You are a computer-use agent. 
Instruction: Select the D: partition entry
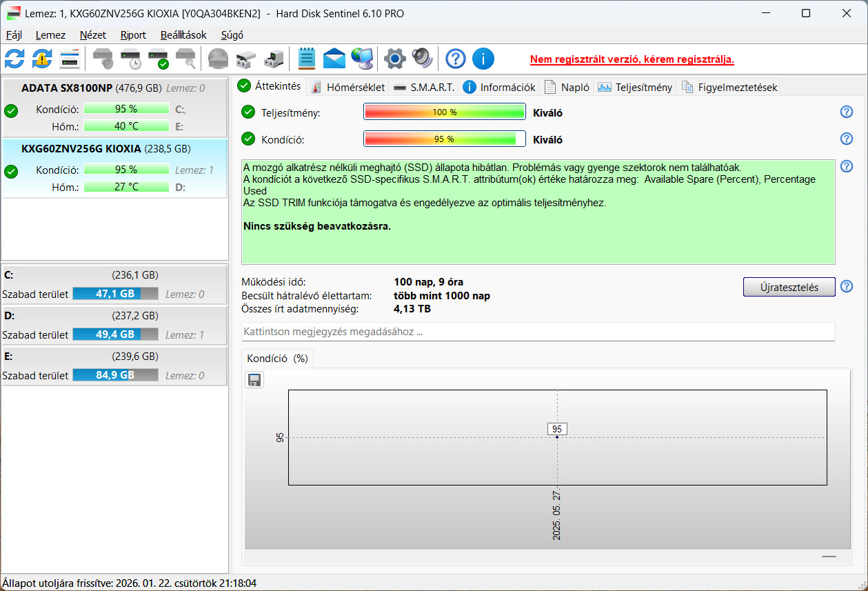[x=114, y=325]
